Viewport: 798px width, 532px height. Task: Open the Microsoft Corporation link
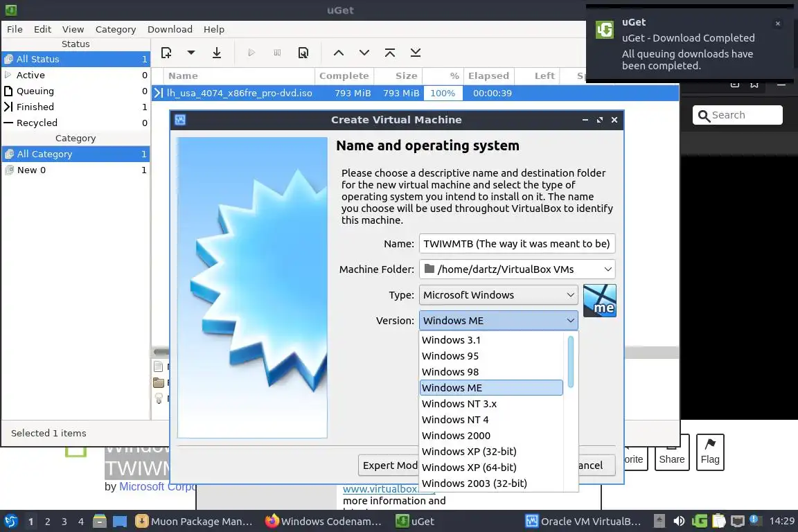point(157,487)
